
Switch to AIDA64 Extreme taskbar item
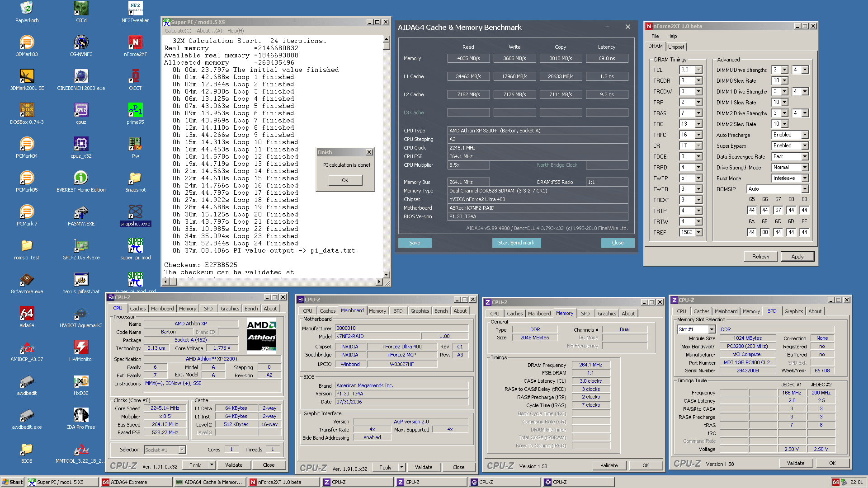(136, 482)
